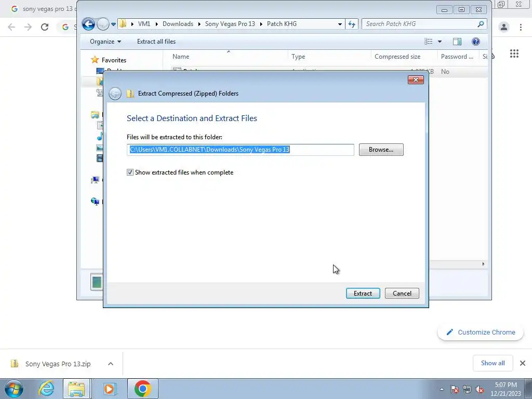Image resolution: width=532 pixels, height=399 pixels.
Task: Switch to Chrome from the taskbar
Action: point(142,389)
